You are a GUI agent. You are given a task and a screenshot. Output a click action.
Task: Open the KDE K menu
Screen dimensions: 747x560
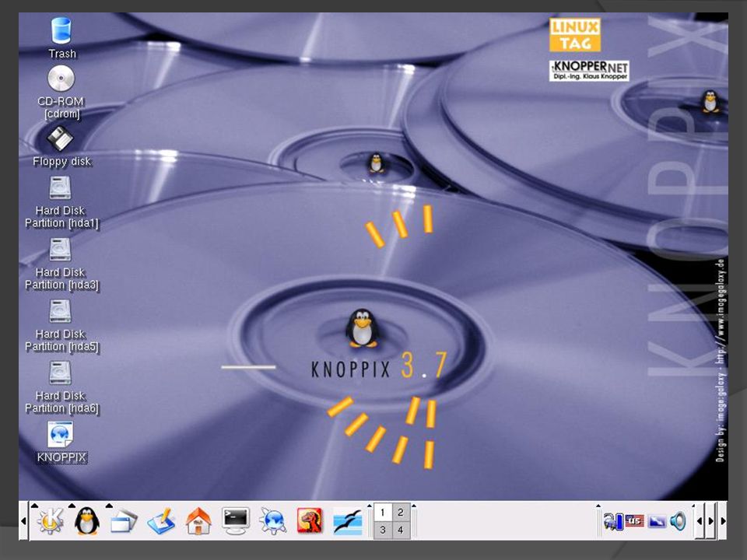tap(51, 521)
